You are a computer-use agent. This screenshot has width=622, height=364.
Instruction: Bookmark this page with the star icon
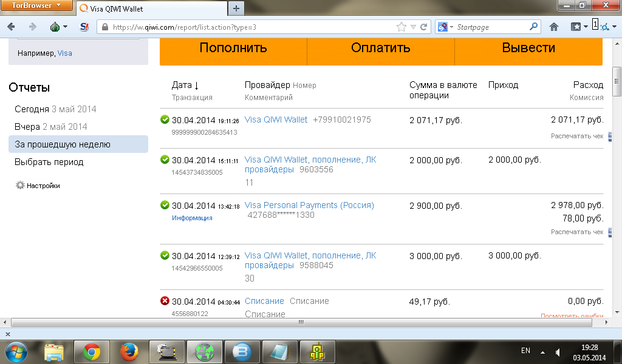click(x=402, y=27)
